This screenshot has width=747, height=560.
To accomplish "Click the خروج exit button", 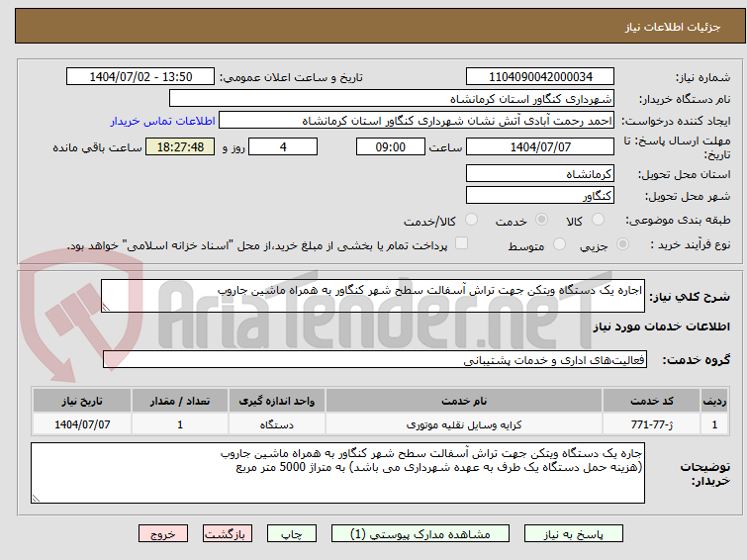I will tap(163, 534).
